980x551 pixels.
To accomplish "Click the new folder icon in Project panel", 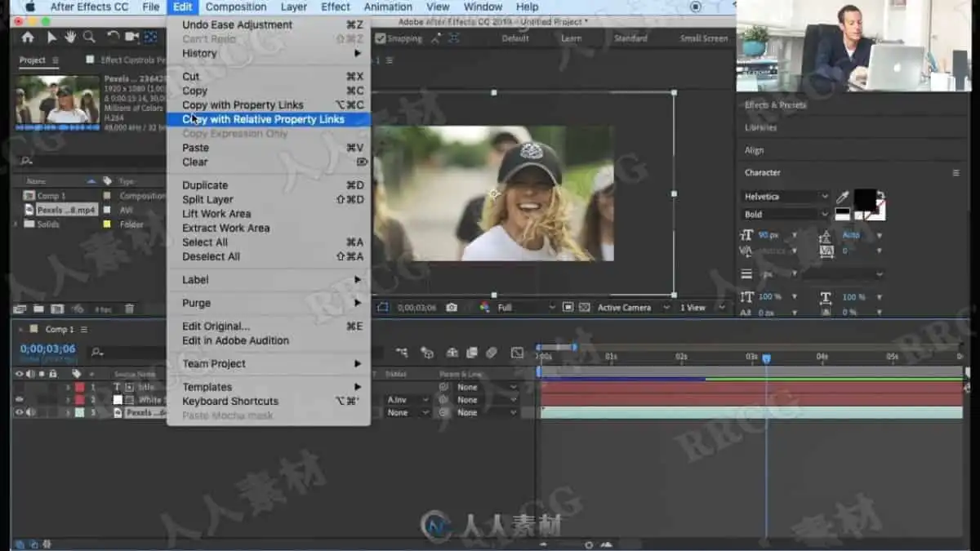I will coord(38,309).
